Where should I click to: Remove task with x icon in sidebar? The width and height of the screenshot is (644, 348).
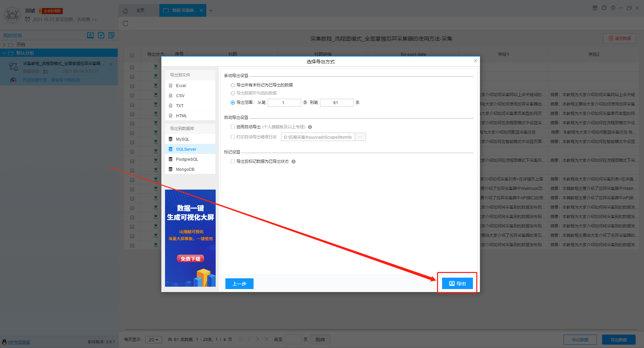(x=111, y=64)
